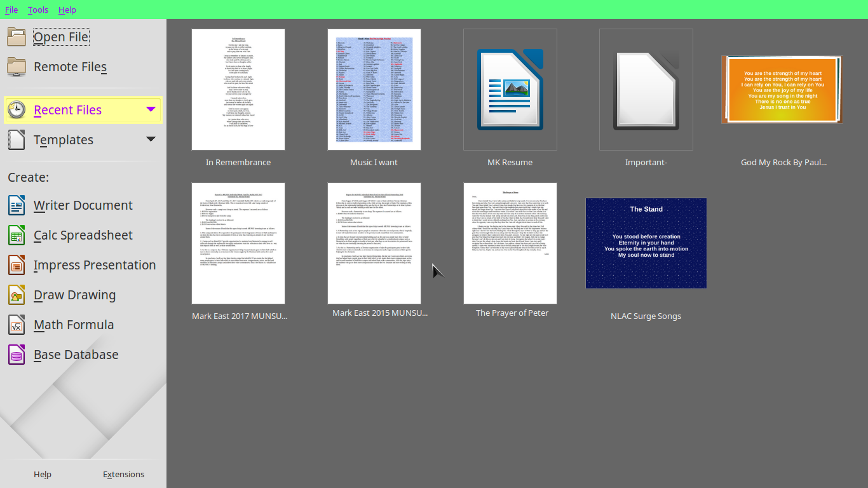Open the Help menu in menu bar
868x488 pixels.
point(67,10)
